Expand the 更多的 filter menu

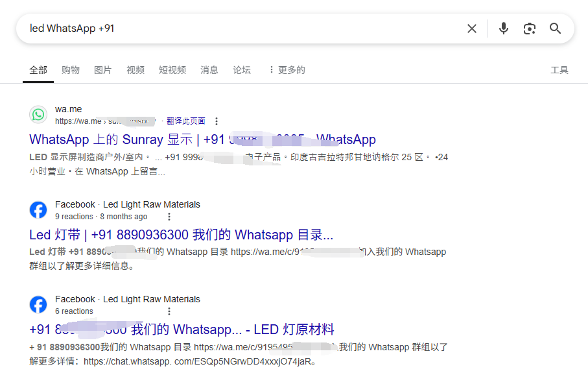(287, 70)
